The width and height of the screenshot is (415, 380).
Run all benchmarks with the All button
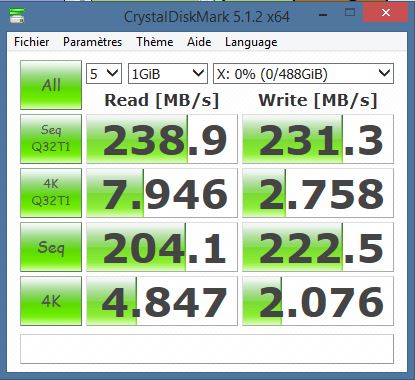pyautogui.click(x=51, y=85)
